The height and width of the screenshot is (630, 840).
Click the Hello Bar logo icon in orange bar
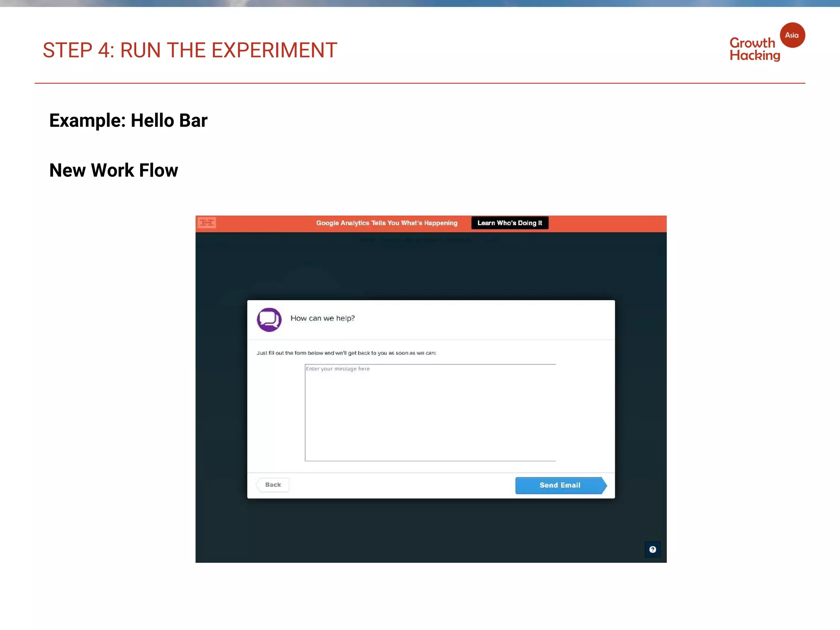point(207,223)
